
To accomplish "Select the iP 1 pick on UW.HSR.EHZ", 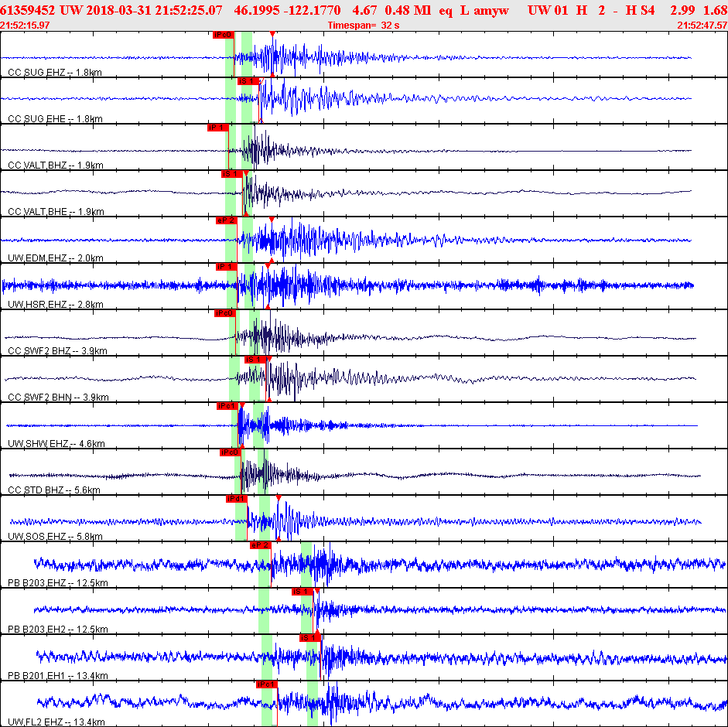I will [227, 267].
